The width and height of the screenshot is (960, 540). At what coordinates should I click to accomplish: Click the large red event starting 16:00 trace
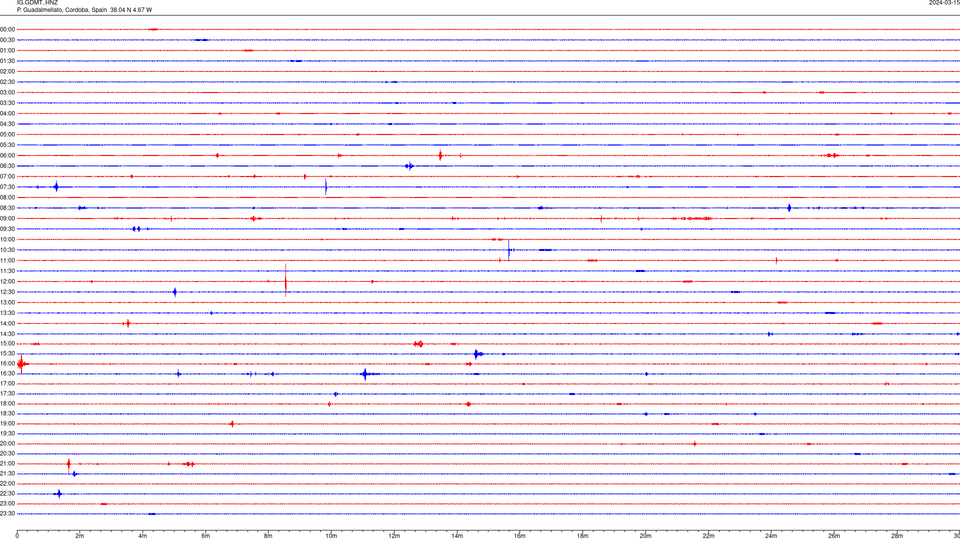point(22,364)
